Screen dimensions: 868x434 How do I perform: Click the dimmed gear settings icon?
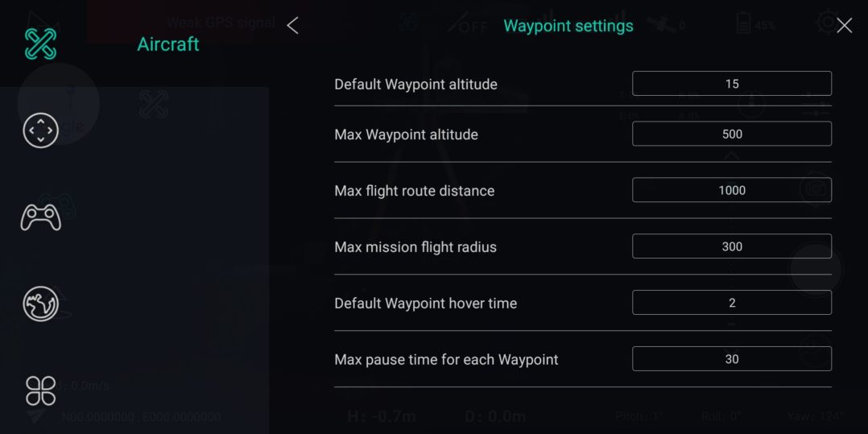click(826, 23)
